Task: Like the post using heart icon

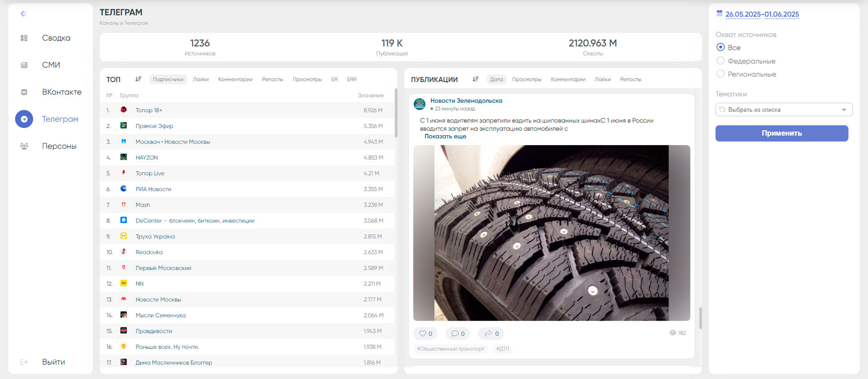Action: 423,333
